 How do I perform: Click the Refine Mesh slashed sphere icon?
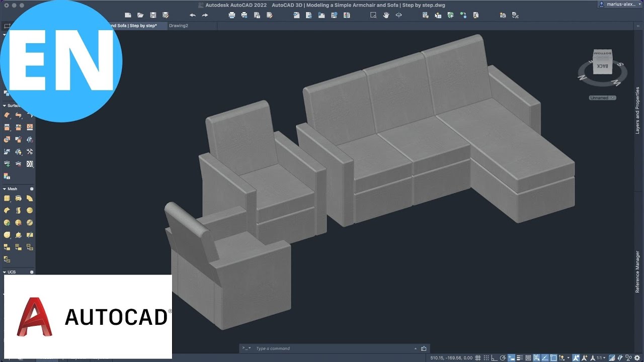click(x=30, y=222)
